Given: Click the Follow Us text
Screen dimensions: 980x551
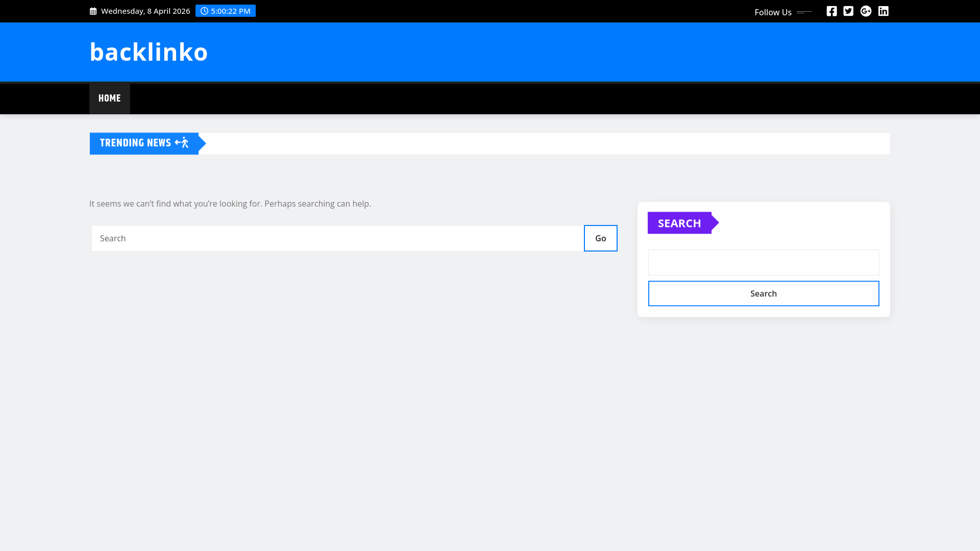Looking at the screenshot, I should (773, 12).
